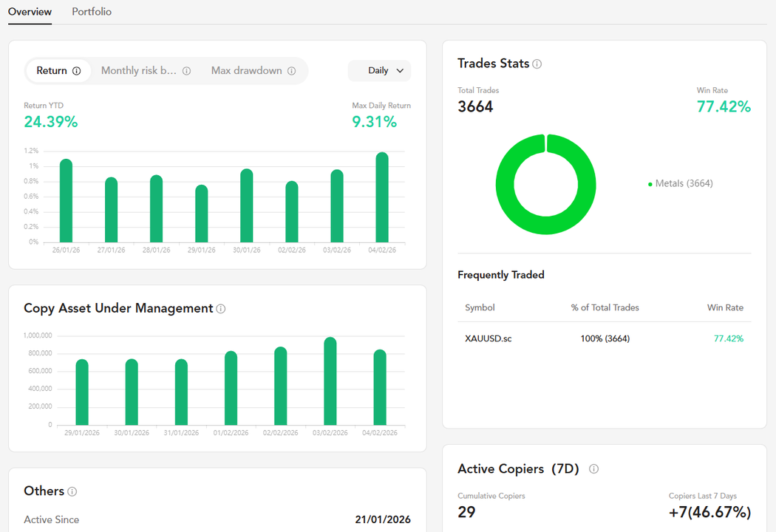This screenshot has width=776, height=532.
Task: Open the Daily frequency dropdown
Action: coord(379,70)
